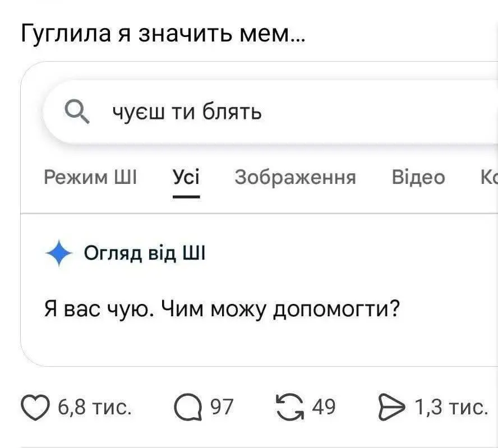
Task: Open comments via the speech bubble icon
Action: [x=188, y=407]
